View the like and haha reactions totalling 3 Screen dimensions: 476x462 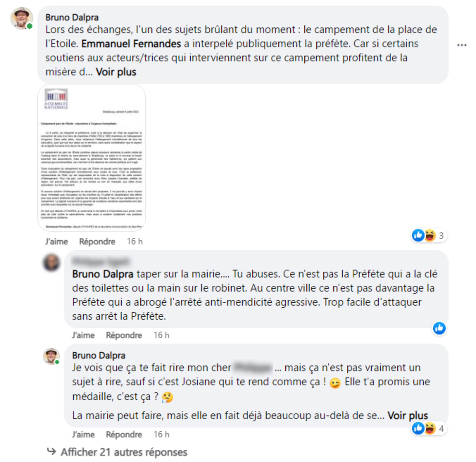point(429,235)
